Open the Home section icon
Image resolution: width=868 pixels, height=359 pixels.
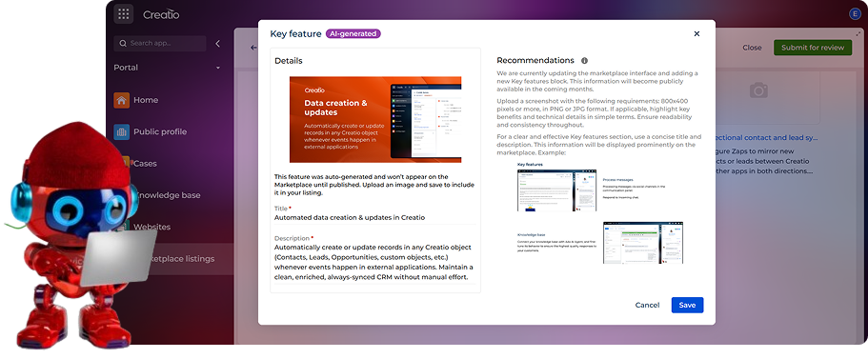click(122, 100)
